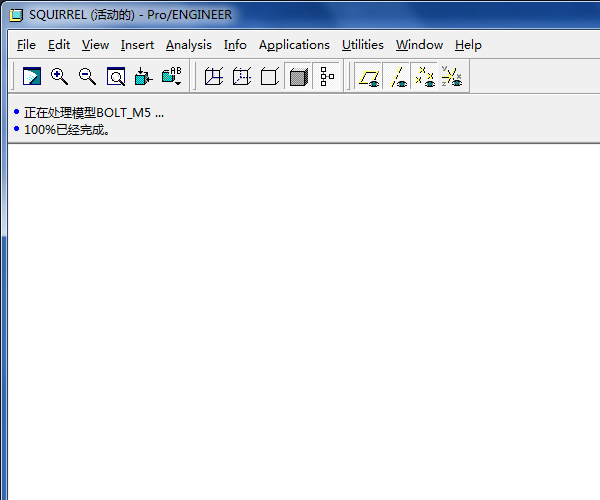
Task: Click the message '正在处理模型BOLT_M5 ...'
Action: coord(94,113)
